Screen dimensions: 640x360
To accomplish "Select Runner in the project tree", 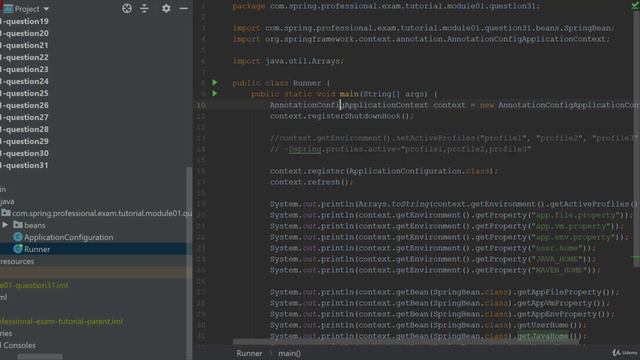I will click(37, 249).
